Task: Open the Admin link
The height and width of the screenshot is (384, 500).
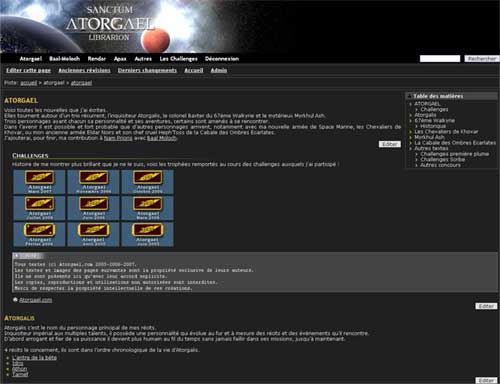Action: (219, 70)
